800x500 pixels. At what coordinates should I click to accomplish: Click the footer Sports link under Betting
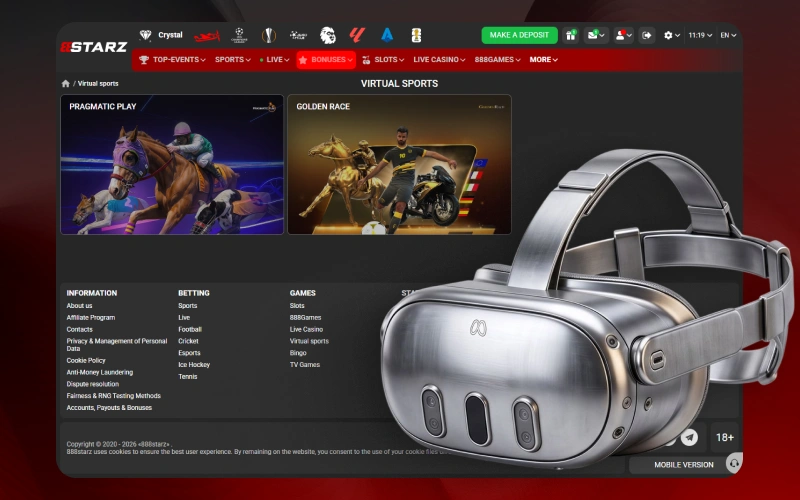187,306
